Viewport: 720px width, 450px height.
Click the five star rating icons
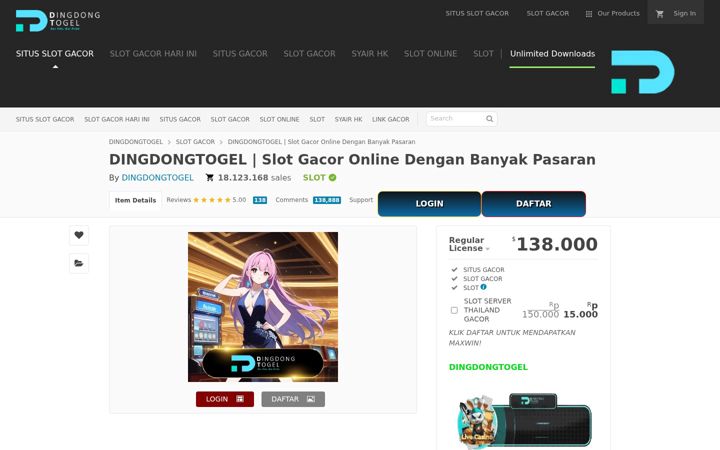tap(212, 200)
